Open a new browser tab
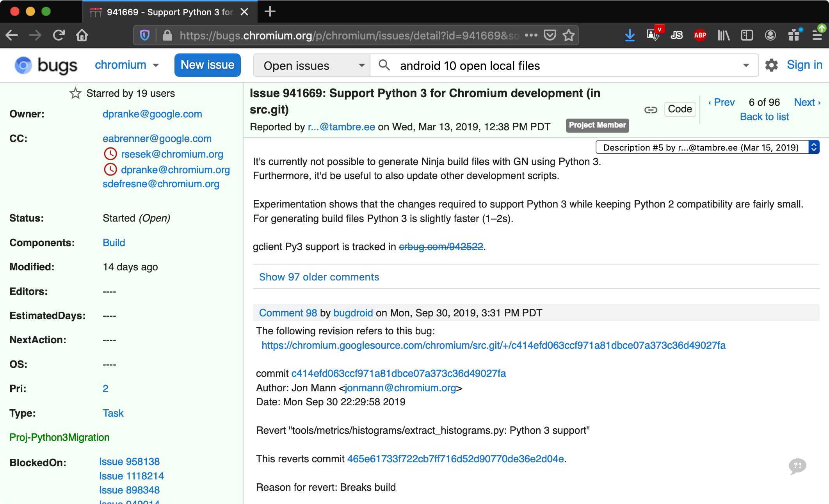 [270, 12]
